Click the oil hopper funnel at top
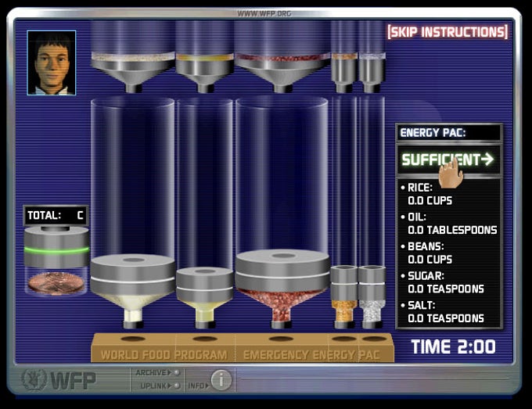 pos(205,74)
